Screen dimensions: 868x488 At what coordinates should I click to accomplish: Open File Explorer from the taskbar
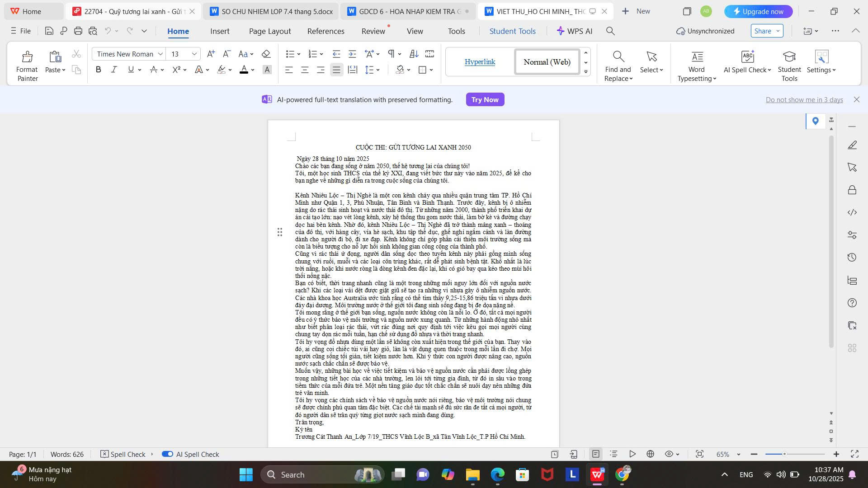tap(473, 474)
